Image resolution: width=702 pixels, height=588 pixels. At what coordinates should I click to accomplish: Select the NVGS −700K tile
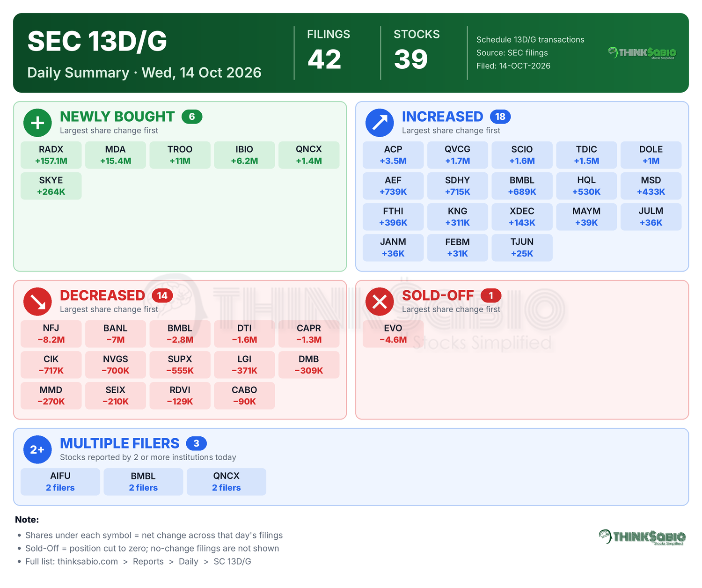pos(116,365)
